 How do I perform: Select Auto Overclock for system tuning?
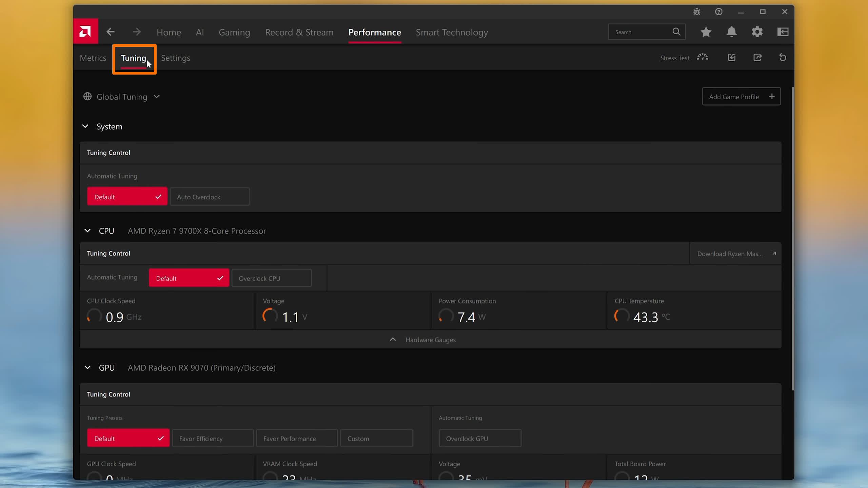pos(210,197)
